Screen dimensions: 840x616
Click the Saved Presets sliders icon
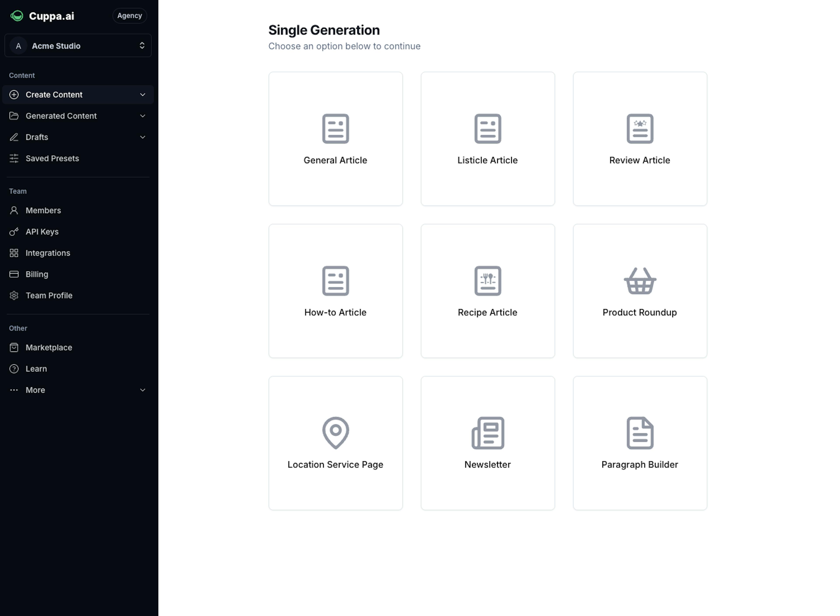coord(14,159)
